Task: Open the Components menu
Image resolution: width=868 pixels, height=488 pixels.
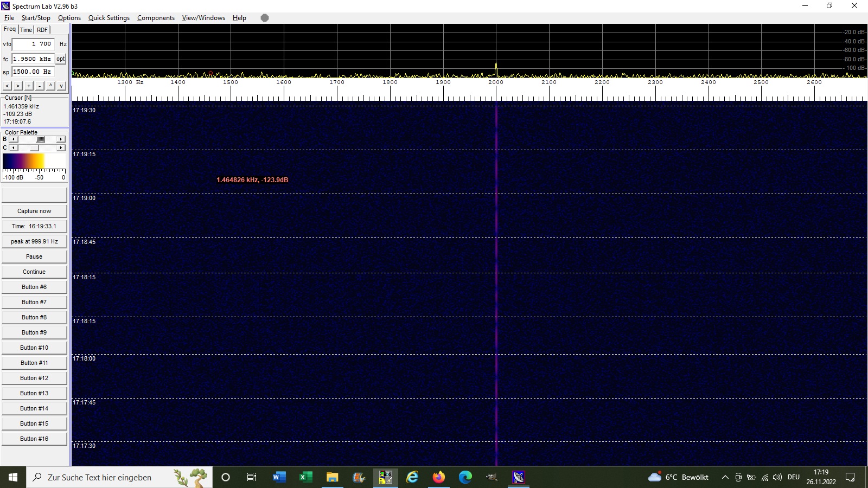Action: click(x=156, y=18)
